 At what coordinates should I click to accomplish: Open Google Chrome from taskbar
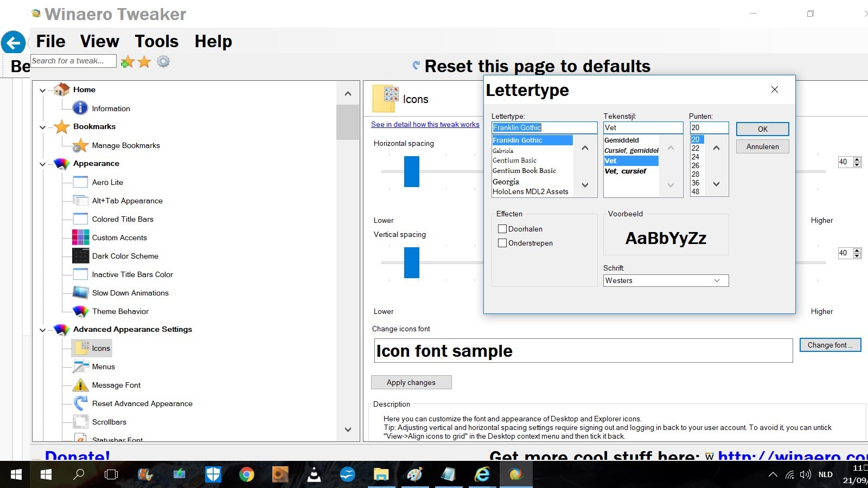tap(246, 475)
